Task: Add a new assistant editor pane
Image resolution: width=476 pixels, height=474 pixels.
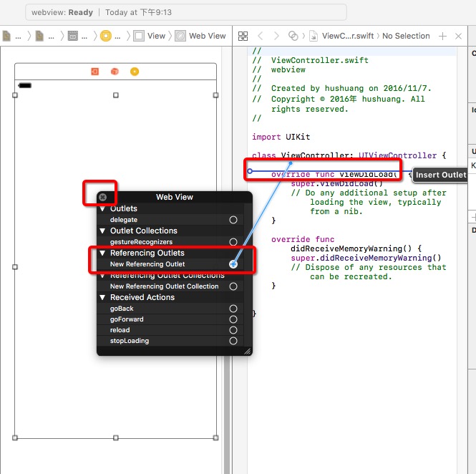Action: click(x=442, y=36)
